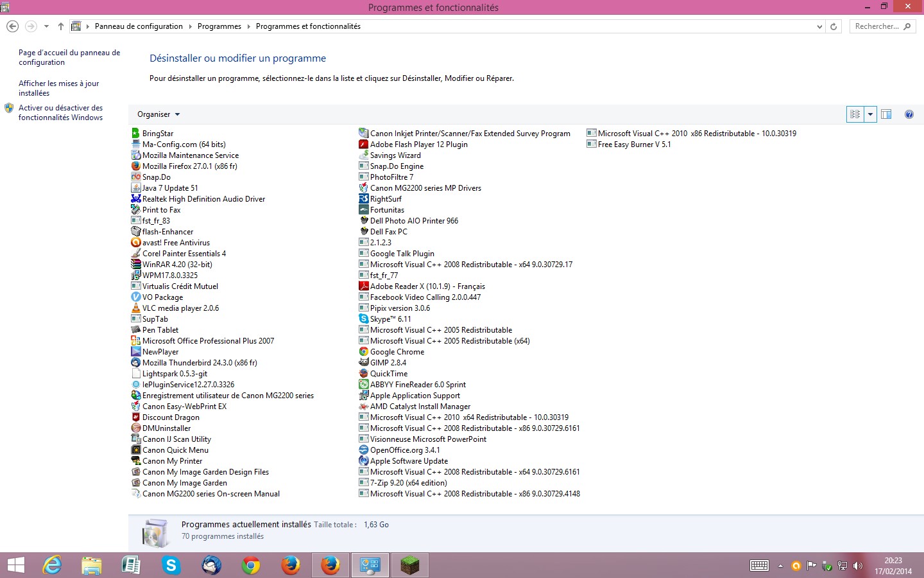Click the Apple Software Update icon
The height and width of the screenshot is (578, 924).
[x=363, y=461]
